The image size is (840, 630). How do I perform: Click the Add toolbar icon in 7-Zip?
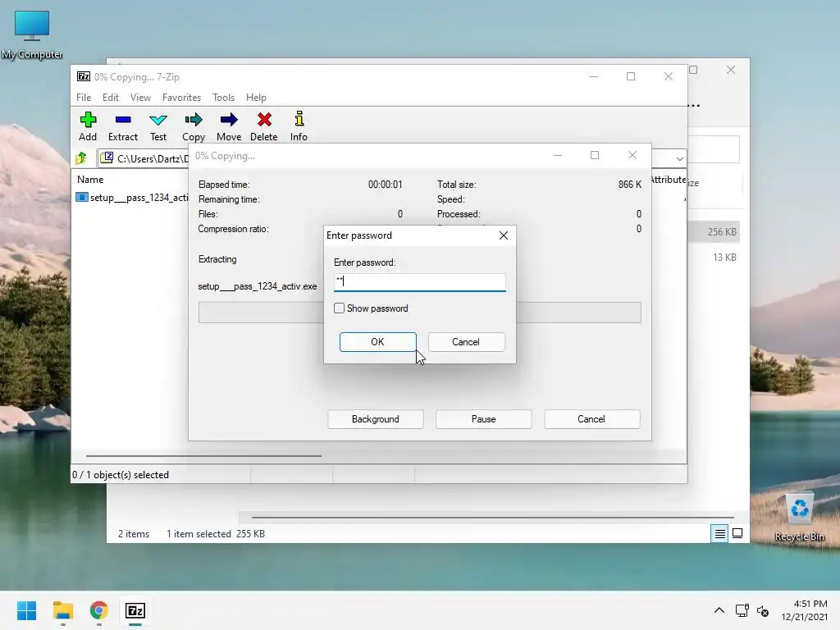pyautogui.click(x=88, y=126)
